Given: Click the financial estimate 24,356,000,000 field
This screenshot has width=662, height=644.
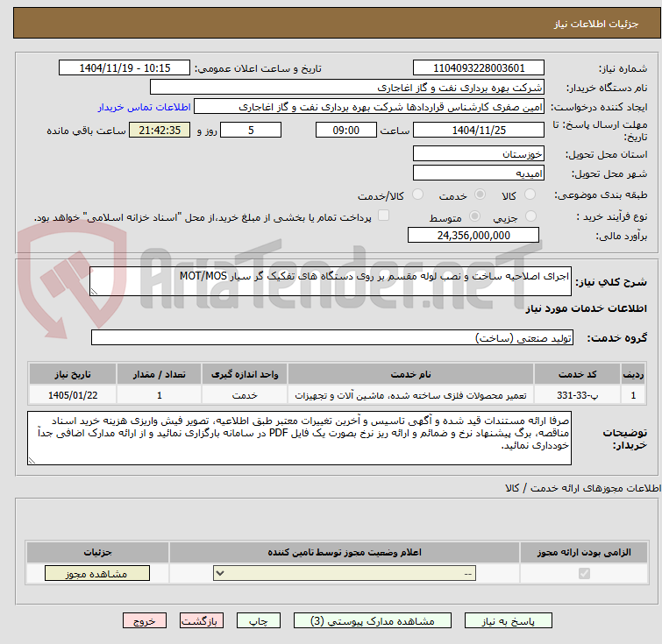Looking at the screenshot, I should pos(473,235).
